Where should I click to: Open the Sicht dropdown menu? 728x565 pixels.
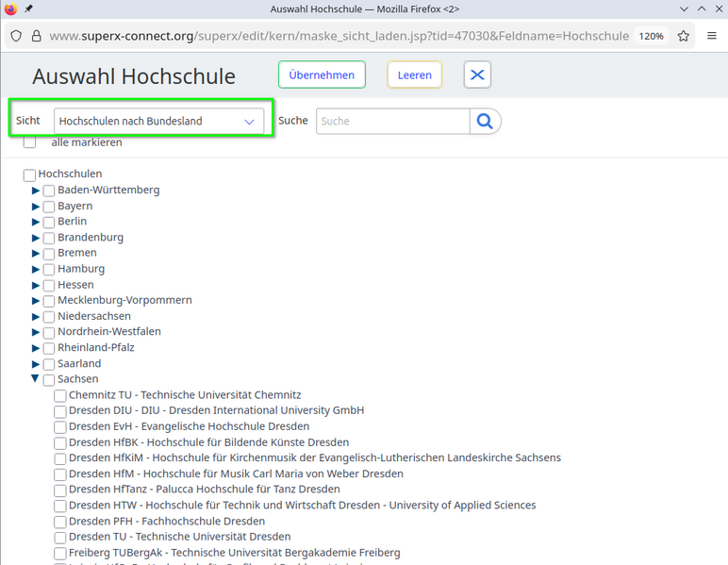pos(158,122)
